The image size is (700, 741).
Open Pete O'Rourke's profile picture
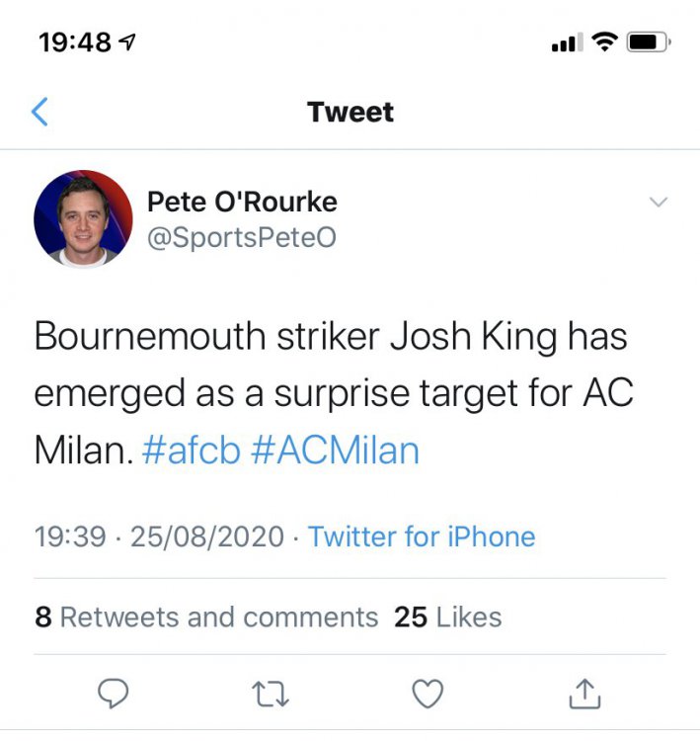(x=83, y=218)
